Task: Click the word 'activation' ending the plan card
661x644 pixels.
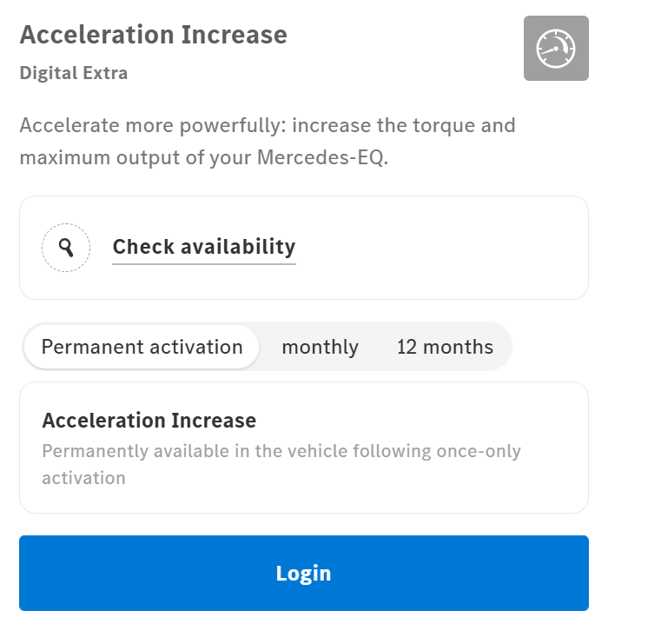Action: tap(83, 478)
